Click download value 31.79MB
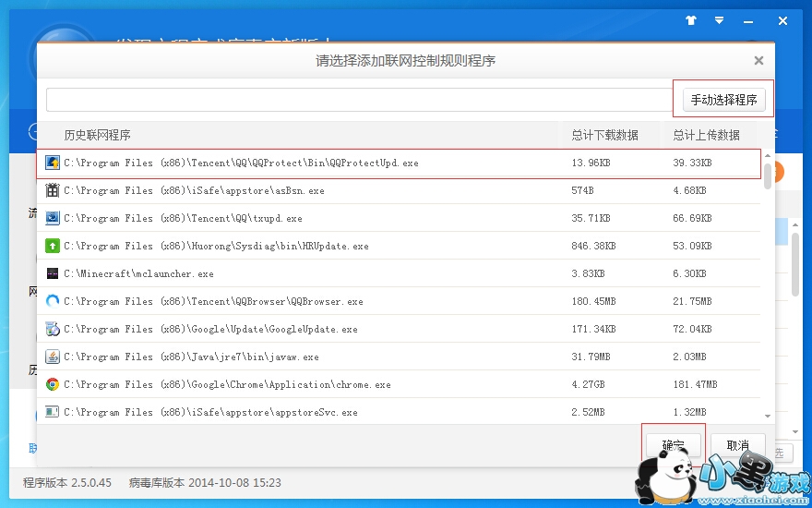 click(x=591, y=357)
